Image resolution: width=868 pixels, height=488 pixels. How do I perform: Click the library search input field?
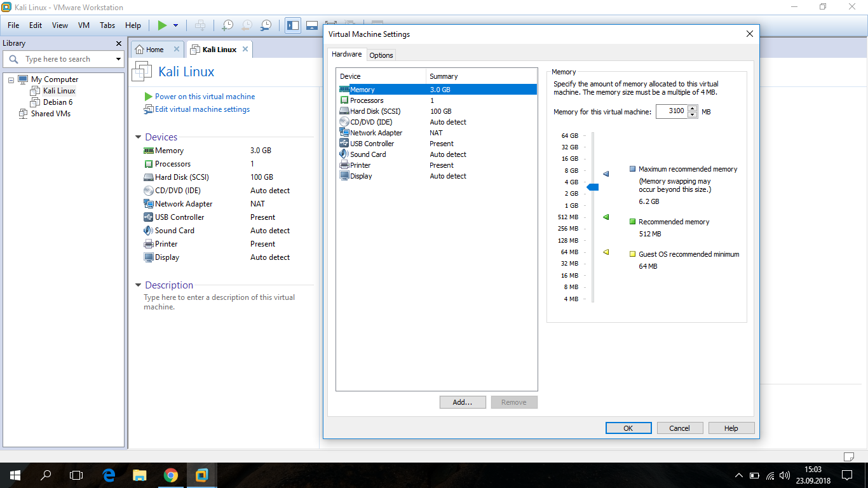tap(64, 59)
